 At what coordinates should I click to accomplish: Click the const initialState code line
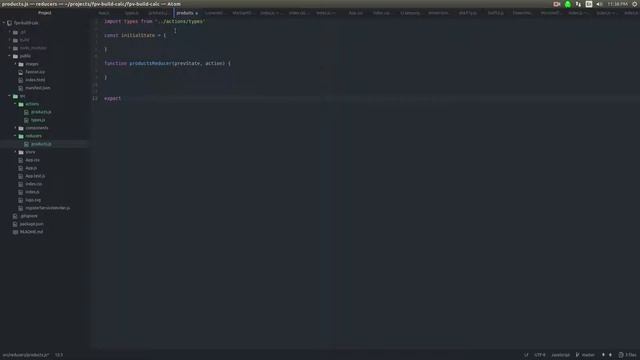[135, 36]
